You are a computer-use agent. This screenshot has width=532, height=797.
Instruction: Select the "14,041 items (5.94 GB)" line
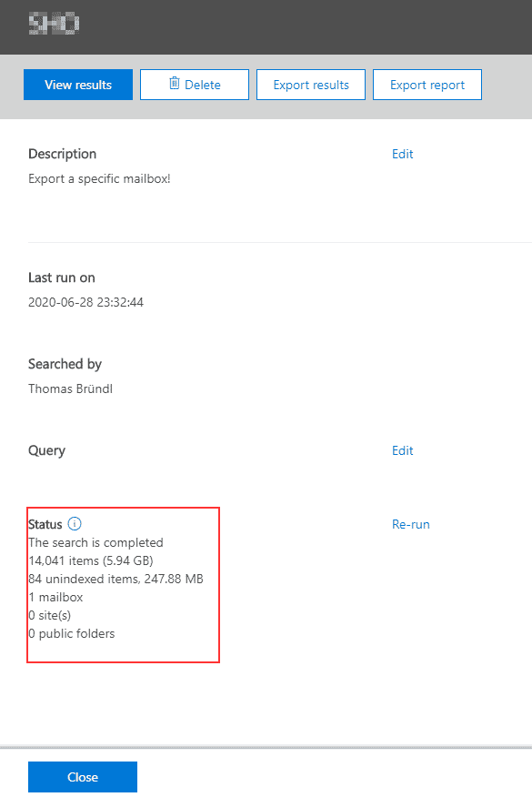point(91,561)
